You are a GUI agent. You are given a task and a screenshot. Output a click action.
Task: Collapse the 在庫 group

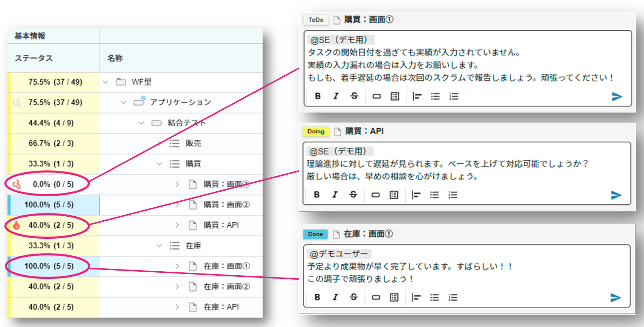(159, 246)
